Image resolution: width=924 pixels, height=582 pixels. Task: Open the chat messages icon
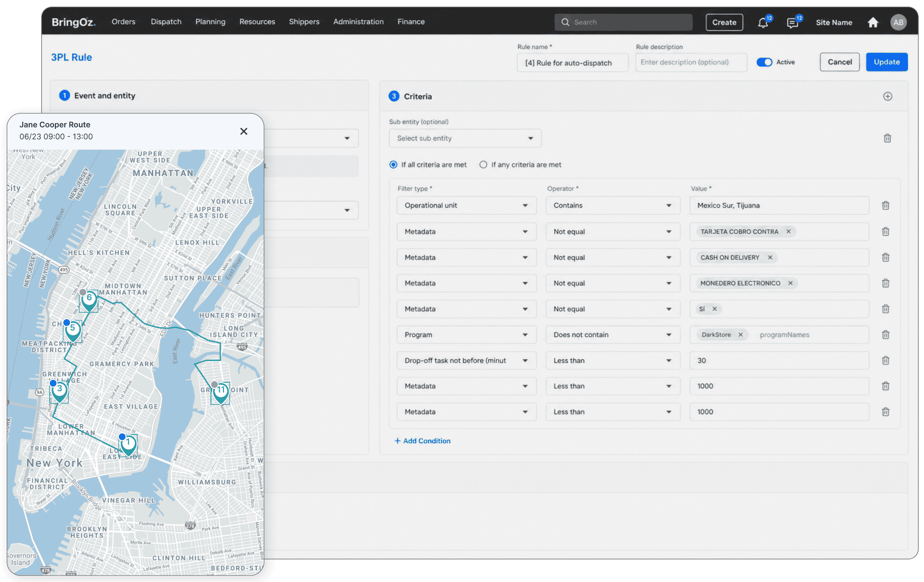click(x=792, y=23)
